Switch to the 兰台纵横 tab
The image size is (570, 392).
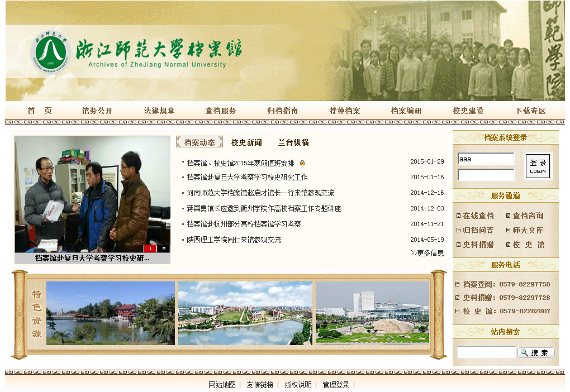click(x=293, y=142)
